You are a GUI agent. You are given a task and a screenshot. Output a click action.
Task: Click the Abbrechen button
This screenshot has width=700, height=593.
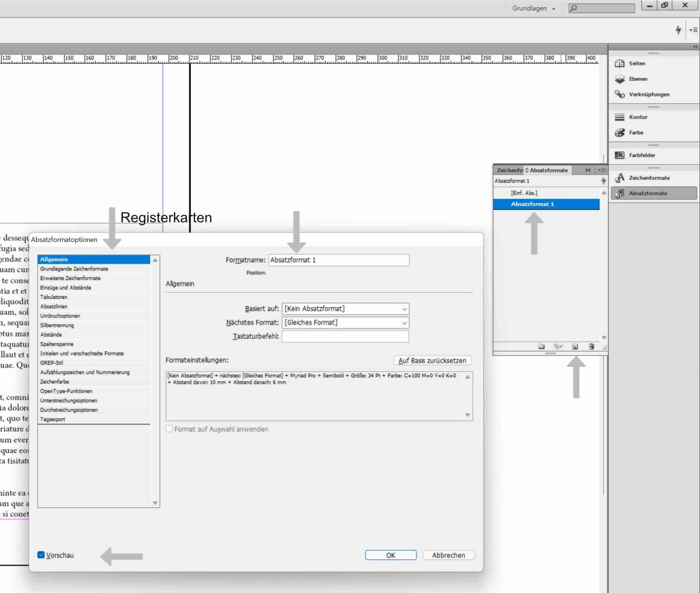(449, 555)
